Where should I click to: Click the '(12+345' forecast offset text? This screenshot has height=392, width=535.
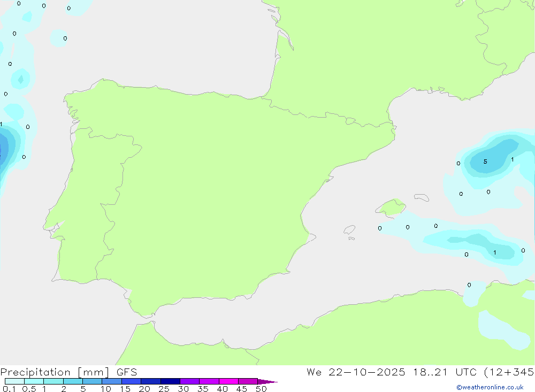509,372
